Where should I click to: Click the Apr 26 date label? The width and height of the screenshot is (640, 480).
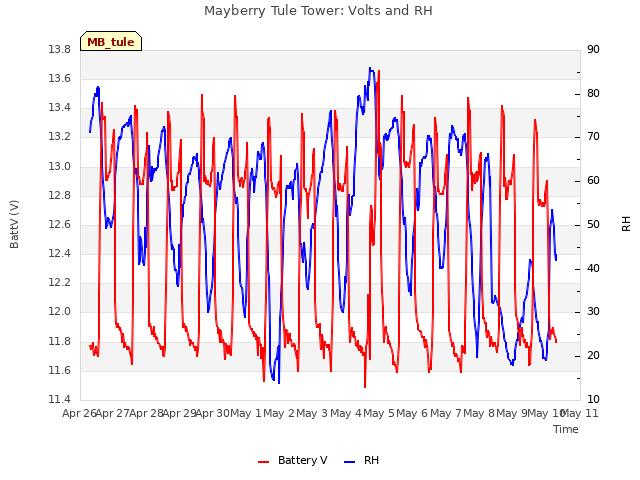point(79,413)
